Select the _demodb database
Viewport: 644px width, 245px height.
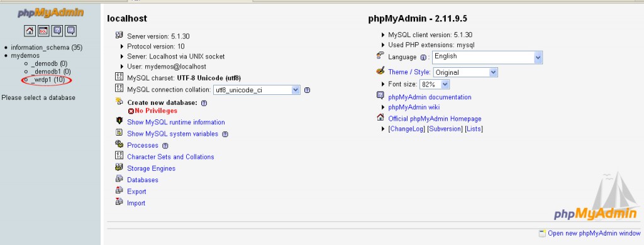coord(49,63)
